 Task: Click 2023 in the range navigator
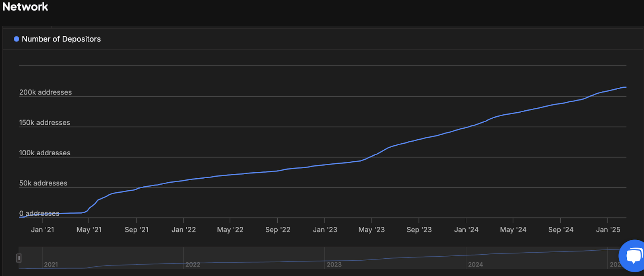[334, 265]
